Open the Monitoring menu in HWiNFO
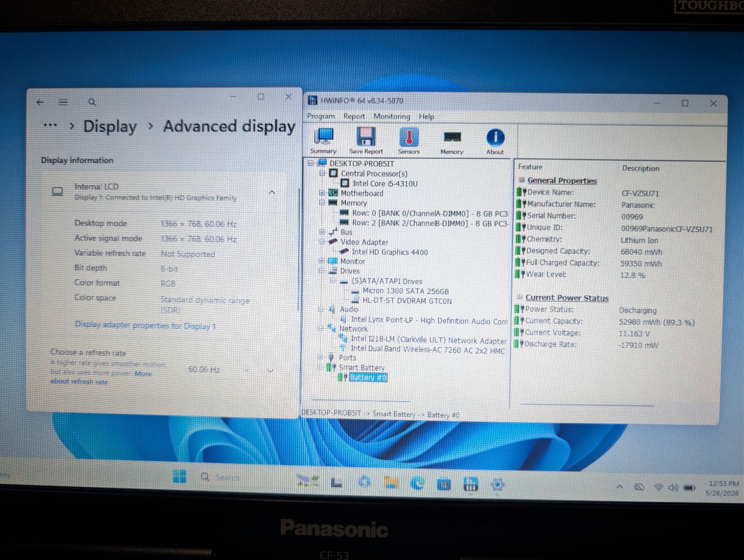Screen dimensions: 744x560 pos(392,116)
